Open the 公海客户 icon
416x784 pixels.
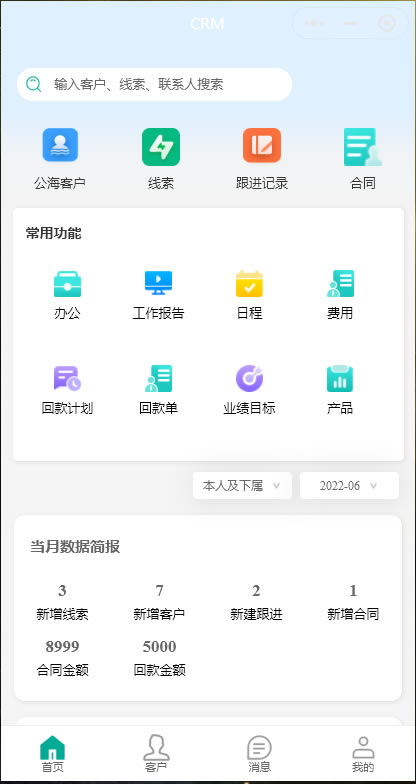tap(60, 145)
